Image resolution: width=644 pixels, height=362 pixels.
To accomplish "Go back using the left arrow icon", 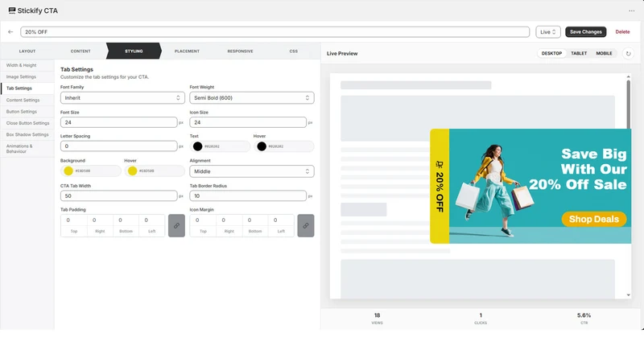I will click(x=10, y=31).
